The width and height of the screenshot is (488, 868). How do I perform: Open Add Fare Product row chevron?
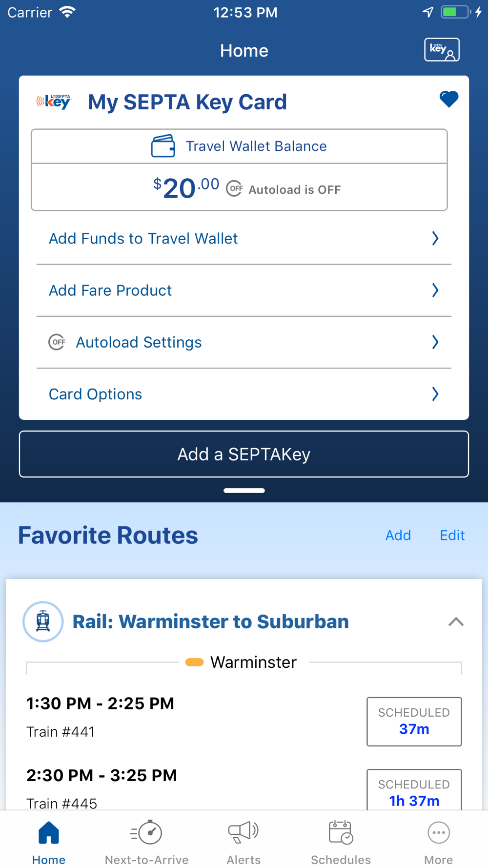pos(435,290)
